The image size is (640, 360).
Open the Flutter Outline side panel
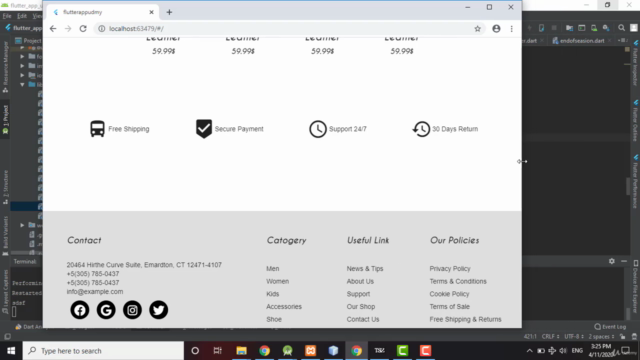click(x=636, y=120)
